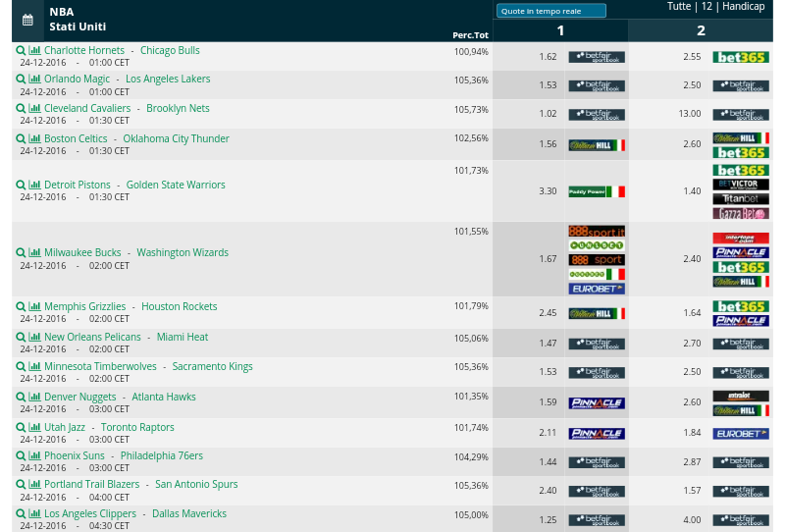Open Charlotte Hornets team link

click(84, 51)
